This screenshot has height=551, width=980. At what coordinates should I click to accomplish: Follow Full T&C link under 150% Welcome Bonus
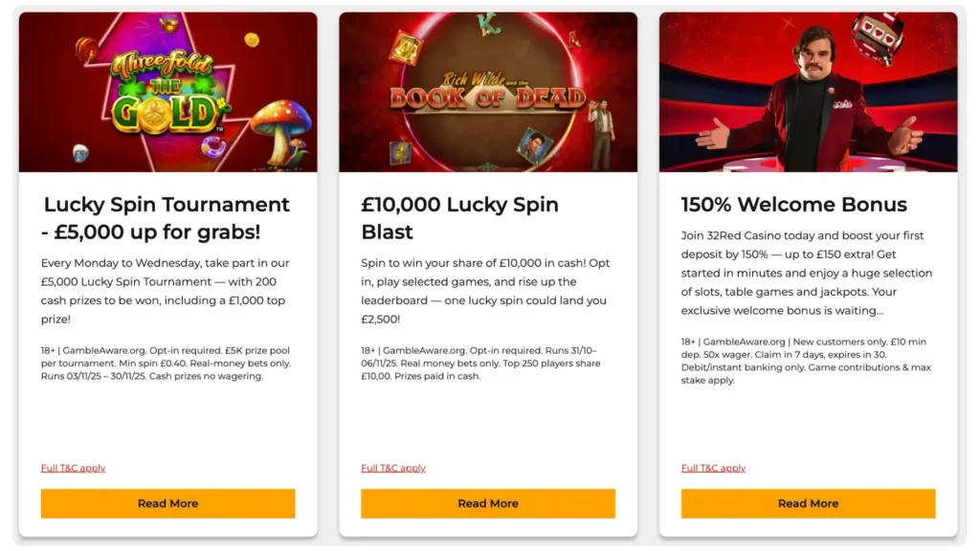point(713,468)
